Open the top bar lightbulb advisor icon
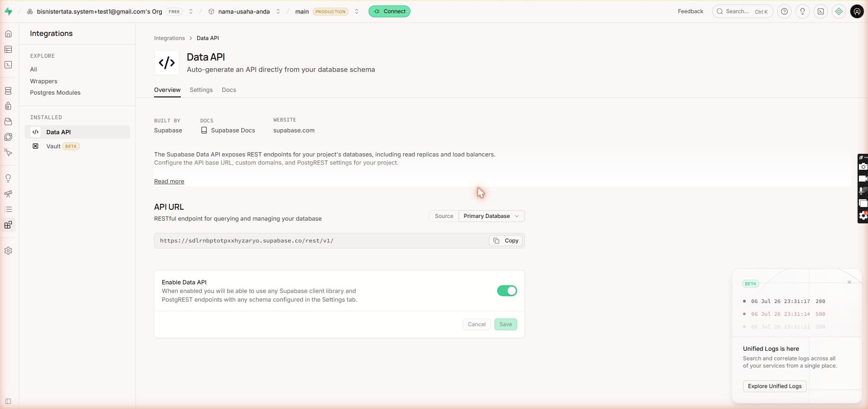Viewport: 868px width, 409px height. 803,11
